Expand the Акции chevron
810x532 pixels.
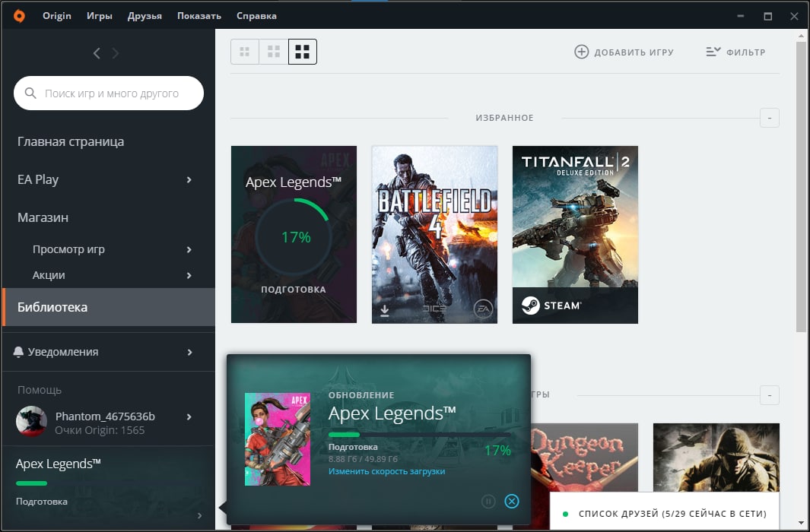tap(189, 276)
